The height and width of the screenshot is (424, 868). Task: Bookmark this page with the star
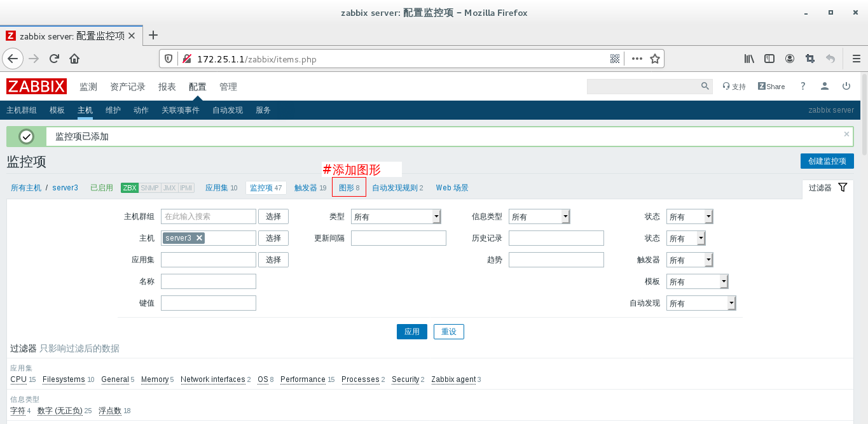click(655, 59)
